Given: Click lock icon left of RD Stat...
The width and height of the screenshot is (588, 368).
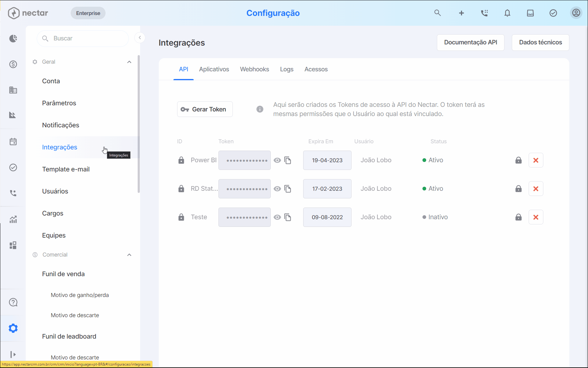Looking at the screenshot, I should coord(181,189).
